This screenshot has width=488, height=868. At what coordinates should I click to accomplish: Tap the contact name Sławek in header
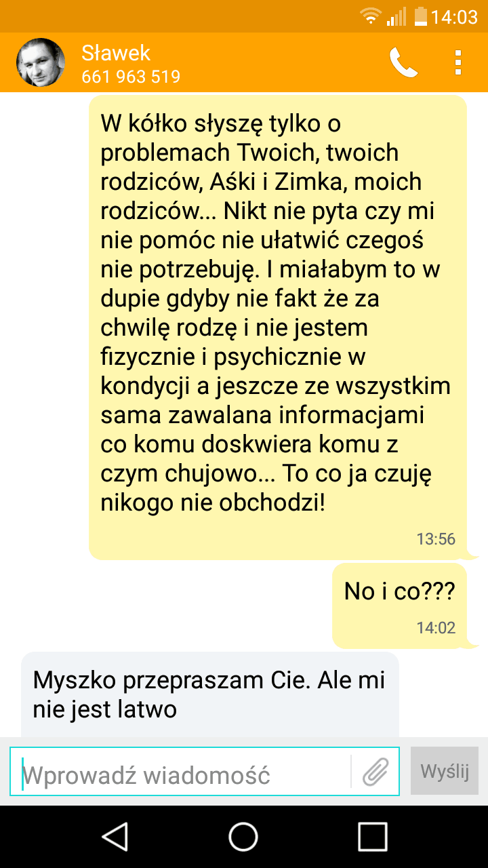116,52
